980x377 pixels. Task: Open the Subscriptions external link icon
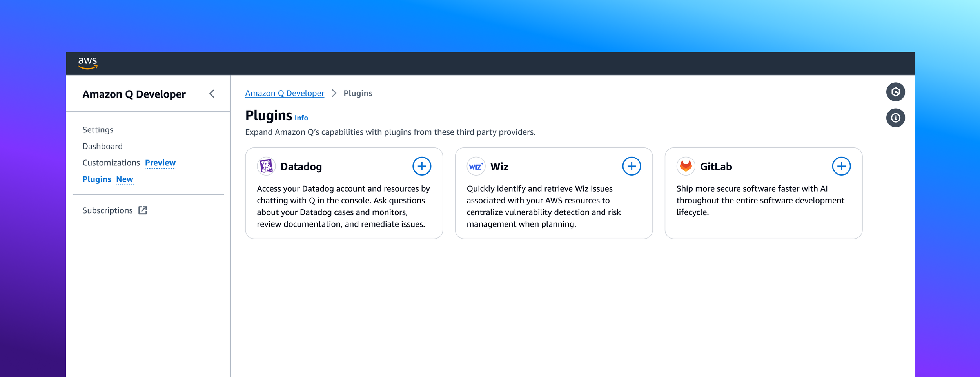click(x=143, y=210)
